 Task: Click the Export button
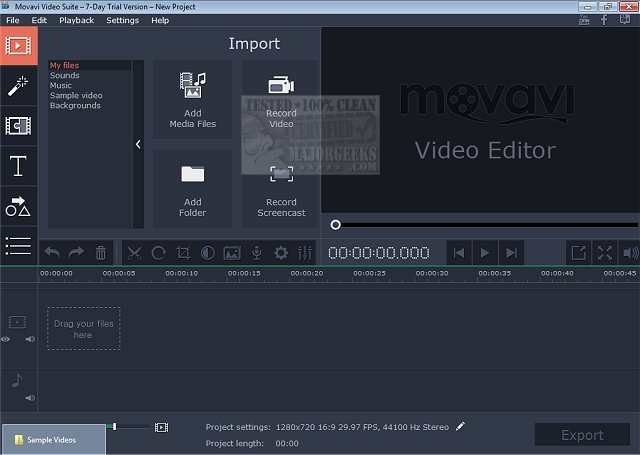[x=582, y=435]
